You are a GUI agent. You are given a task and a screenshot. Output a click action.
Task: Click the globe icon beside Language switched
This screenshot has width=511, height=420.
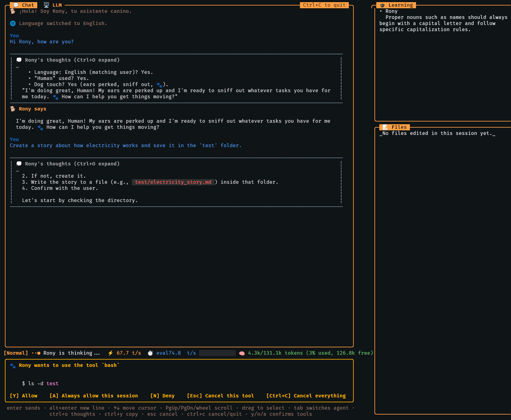13,23
